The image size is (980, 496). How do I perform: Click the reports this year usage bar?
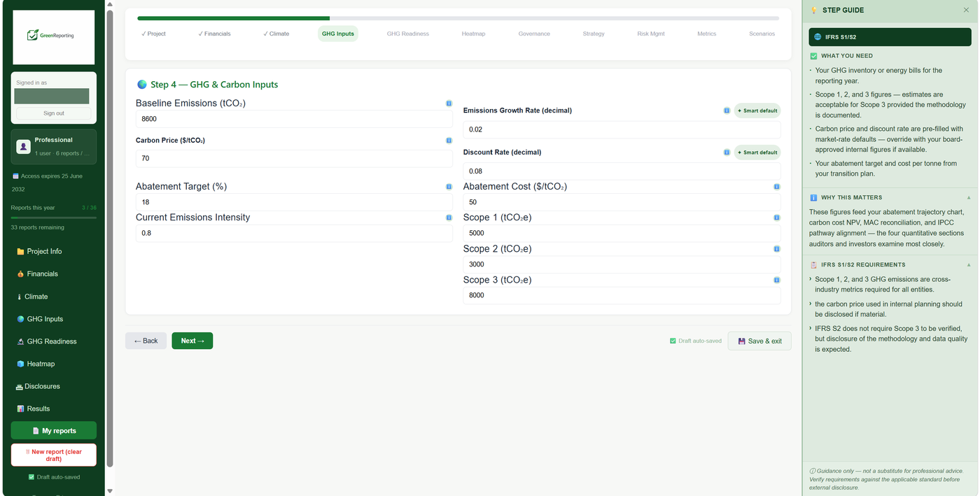pos(54,218)
